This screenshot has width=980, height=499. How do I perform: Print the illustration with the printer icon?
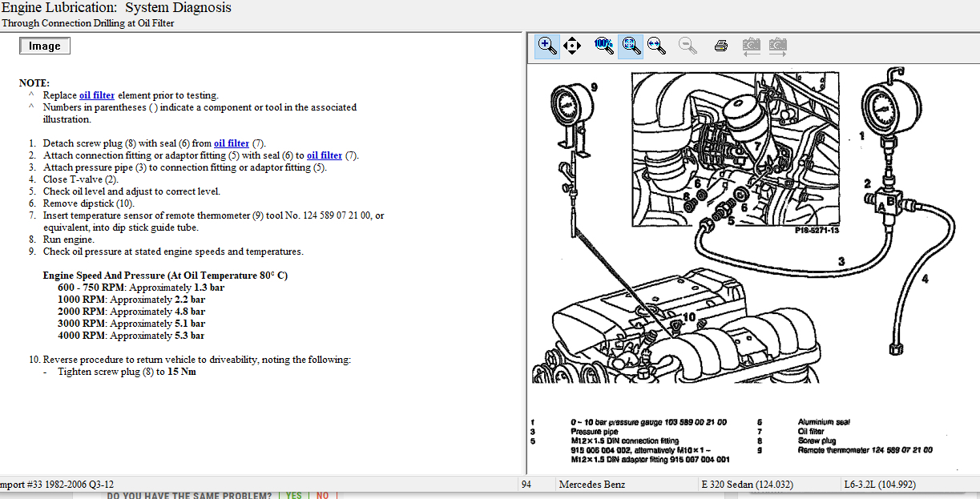pos(720,46)
